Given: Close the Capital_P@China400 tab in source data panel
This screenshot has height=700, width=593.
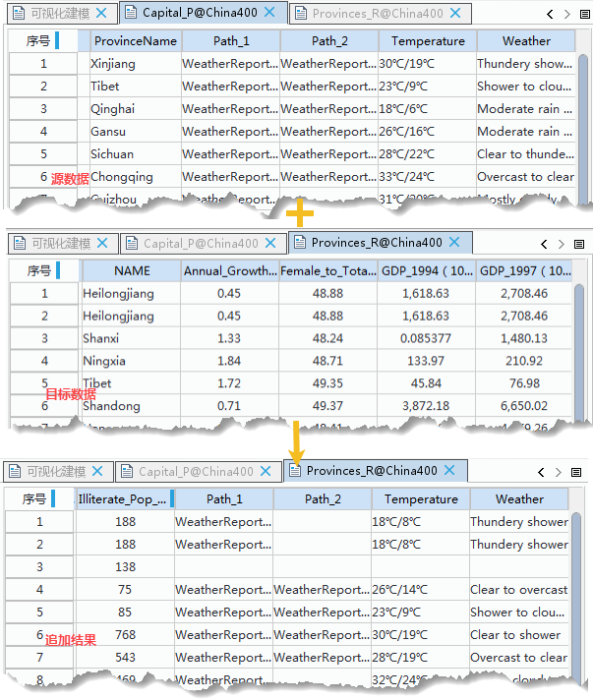Looking at the screenshot, I should click(x=274, y=14).
